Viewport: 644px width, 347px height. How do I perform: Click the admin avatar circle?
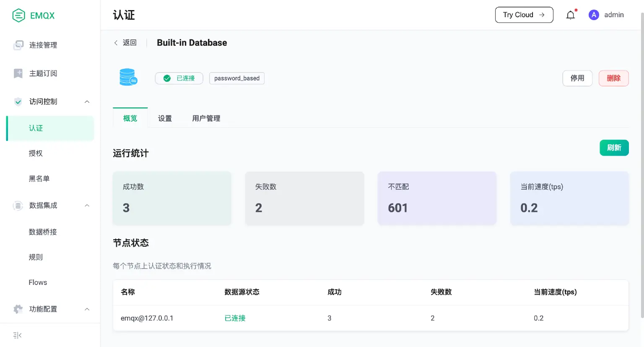pyautogui.click(x=594, y=15)
